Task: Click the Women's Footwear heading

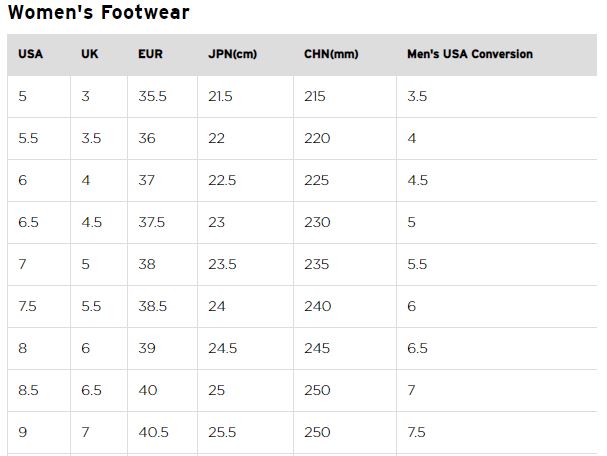Action: [x=99, y=12]
